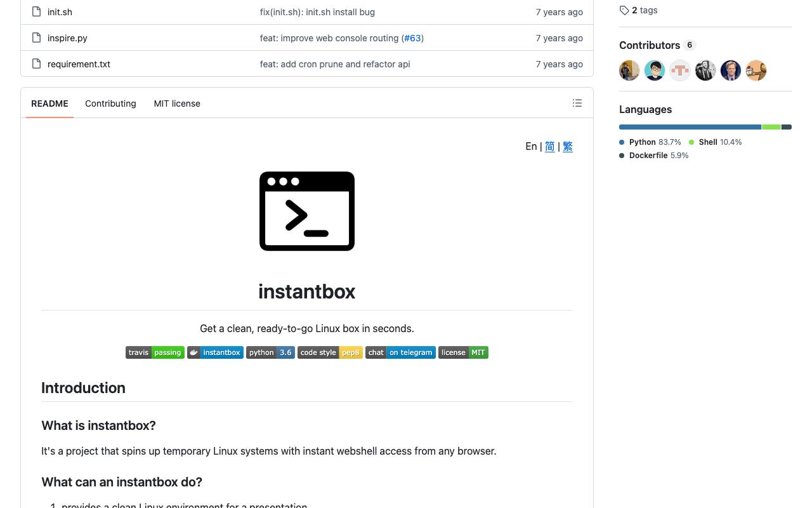Open the 2 tags link
Image resolution: width=812 pixels, height=508 pixels.
(639, 10)
